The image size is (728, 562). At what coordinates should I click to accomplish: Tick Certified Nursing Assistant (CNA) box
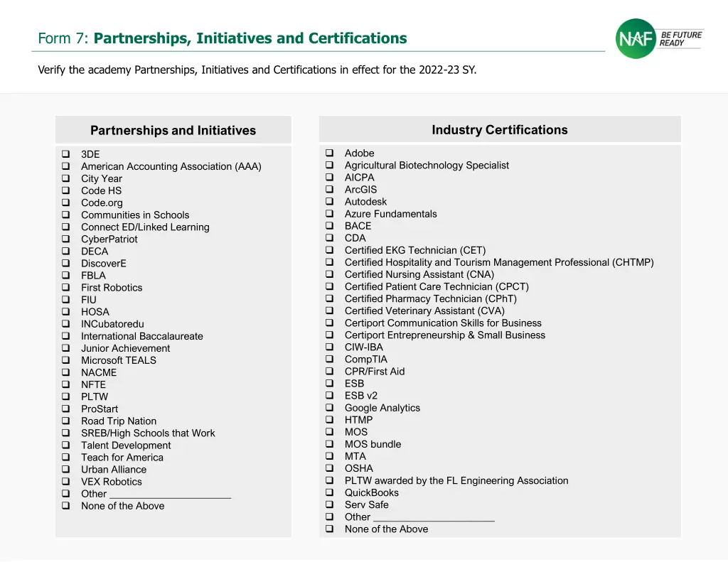coord(329,274)
